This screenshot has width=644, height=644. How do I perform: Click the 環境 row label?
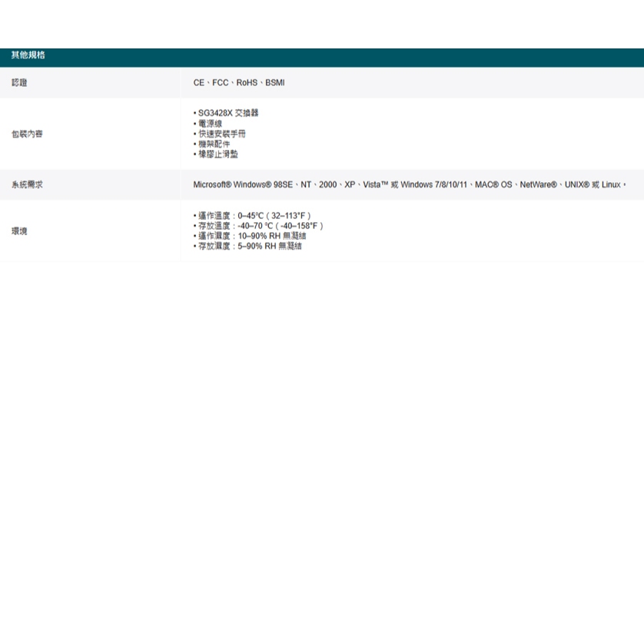(19, 231)
